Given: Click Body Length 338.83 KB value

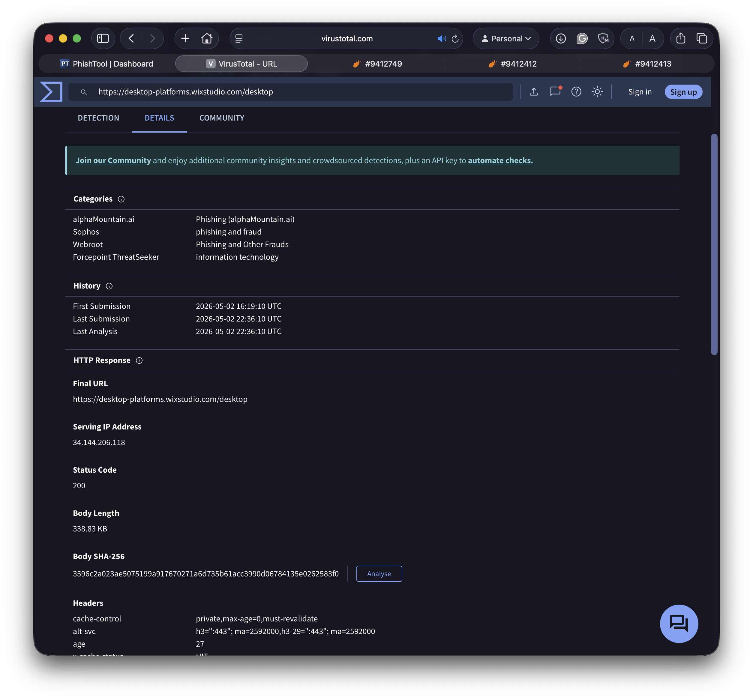Looking at the screenshot, I should point(90,528).
